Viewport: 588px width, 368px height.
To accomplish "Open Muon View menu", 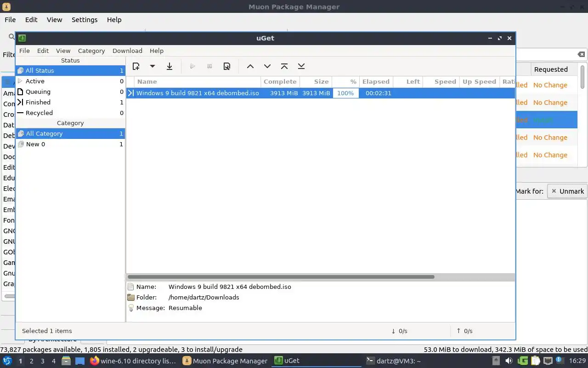I will [x=54, y=20].
